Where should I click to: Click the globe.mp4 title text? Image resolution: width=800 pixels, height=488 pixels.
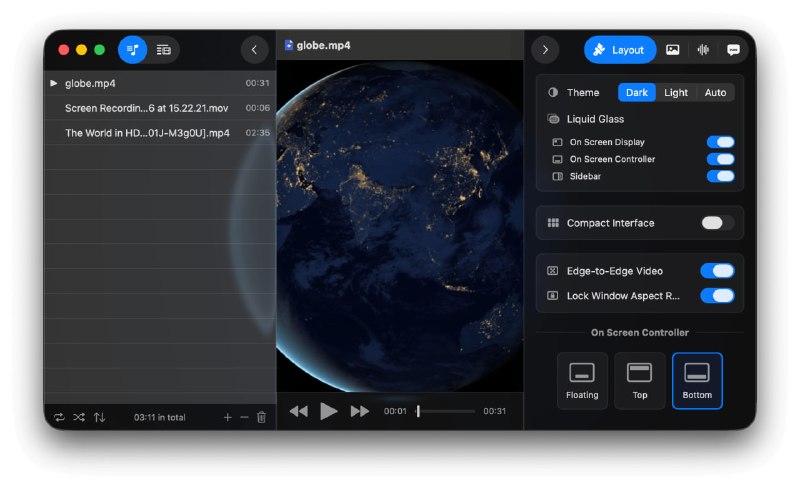point(323,45)
